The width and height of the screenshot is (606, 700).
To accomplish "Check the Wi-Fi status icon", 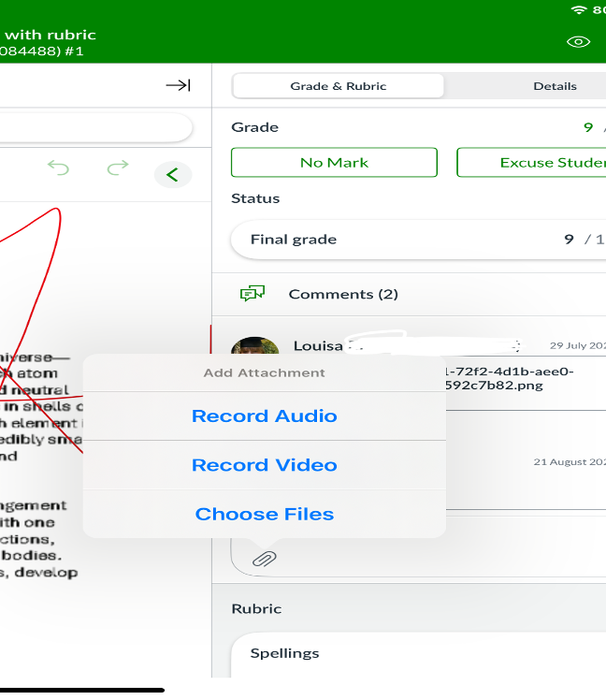I will coord(579,9).
